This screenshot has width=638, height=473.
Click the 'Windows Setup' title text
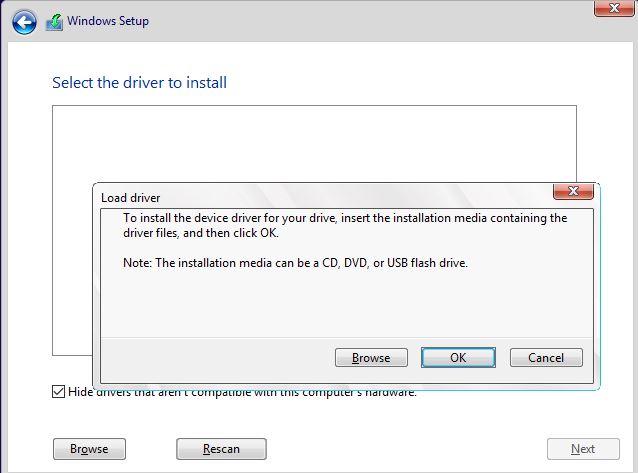pyautogui.click(x=108, y=21)
